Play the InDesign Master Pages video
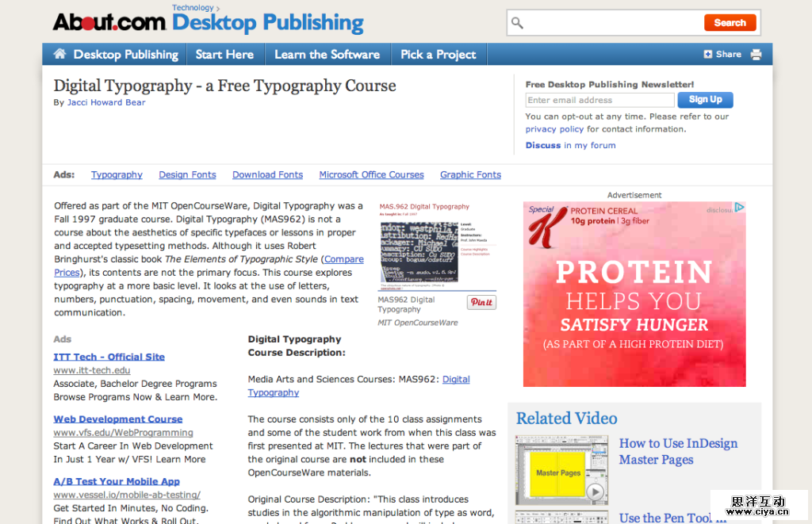 click(x=595, y=492)
